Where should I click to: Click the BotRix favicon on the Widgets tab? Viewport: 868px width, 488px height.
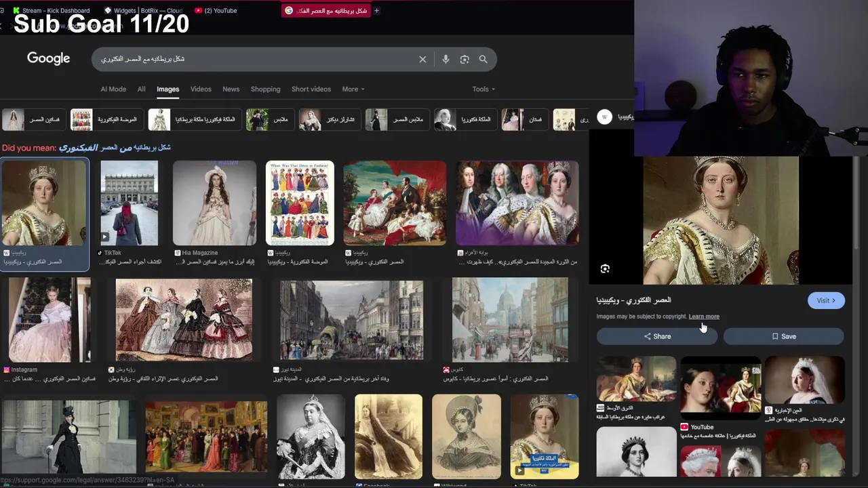[x=108, y=11]
